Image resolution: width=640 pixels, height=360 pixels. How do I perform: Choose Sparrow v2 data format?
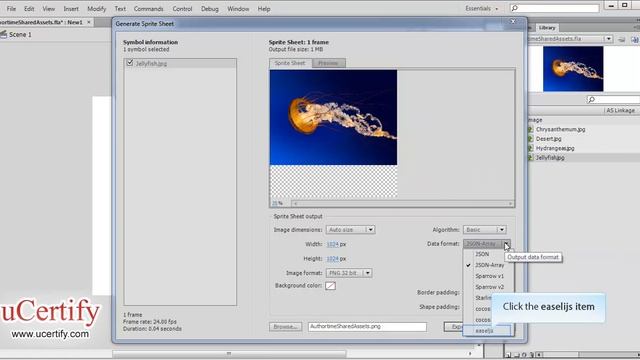[x=489, y=287]
